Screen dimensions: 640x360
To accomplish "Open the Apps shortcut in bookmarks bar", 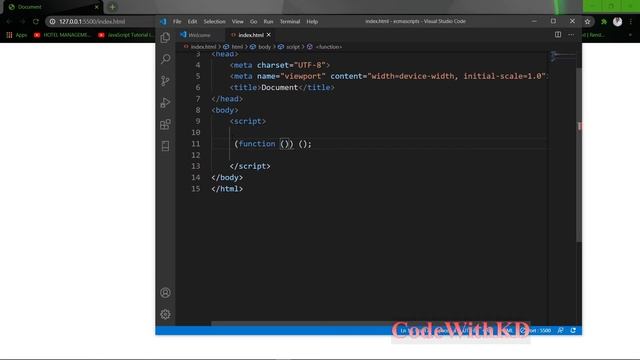I will 16,35.
